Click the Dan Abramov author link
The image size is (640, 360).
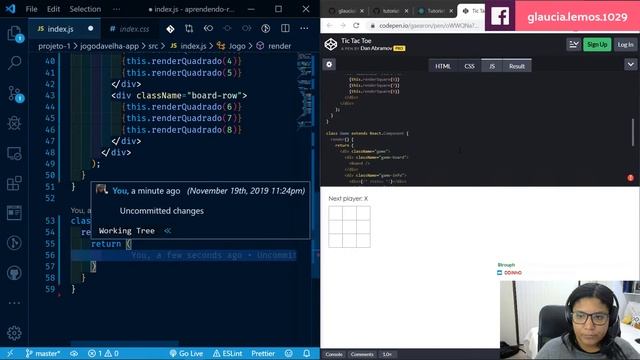click(x=376, y=48)
